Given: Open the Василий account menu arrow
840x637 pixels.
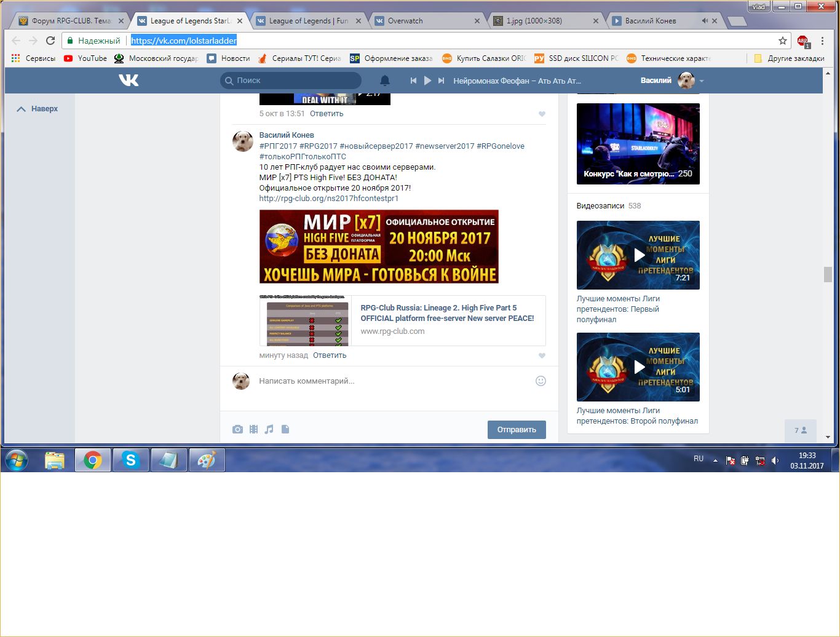Looking at the screenshot, I should tap(702, 81).
